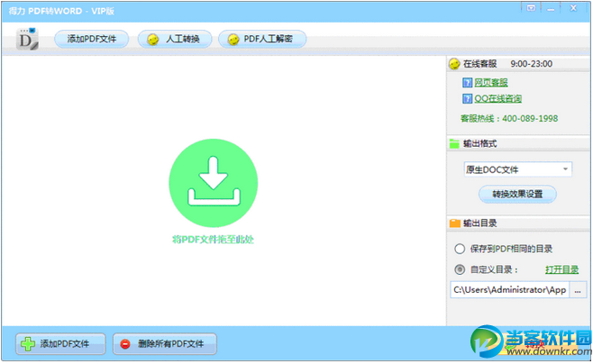
Task: Click the 在线客服 smiley icon
Action: pyautogui.click(x=454, y=64)
